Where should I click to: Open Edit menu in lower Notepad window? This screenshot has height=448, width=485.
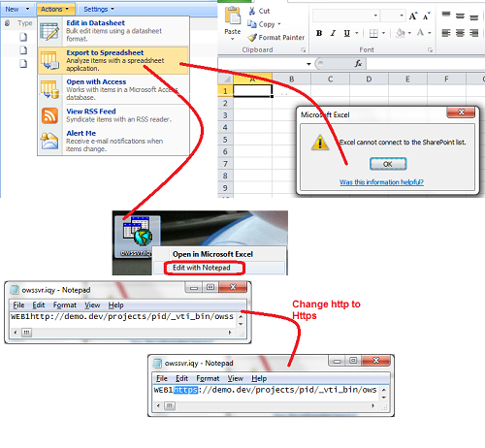pyautogui.click(x=181, y=378)
